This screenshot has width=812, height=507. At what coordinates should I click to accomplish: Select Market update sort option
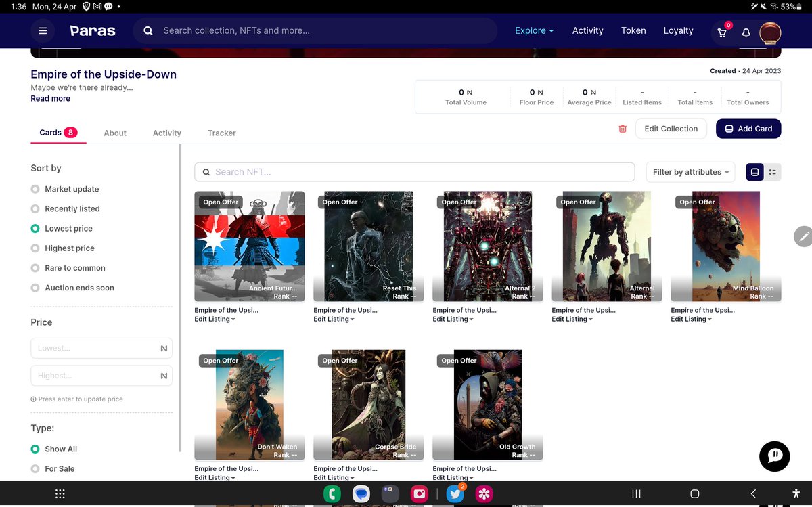65,189
